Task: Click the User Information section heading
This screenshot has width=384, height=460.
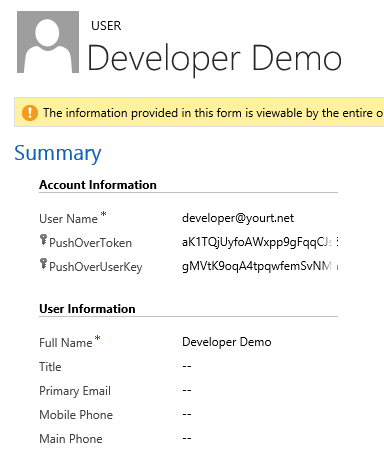Action: tap(87, 309)
